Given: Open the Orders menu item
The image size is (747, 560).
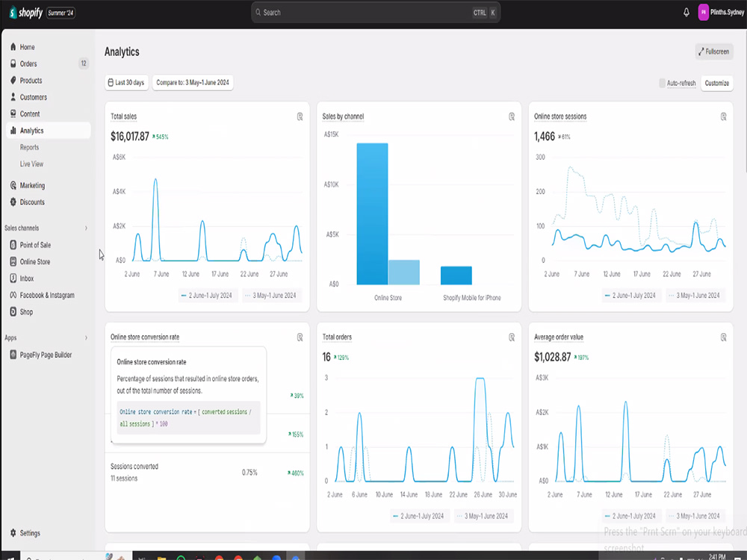Looking at the screenshot, I should point(48,63).
